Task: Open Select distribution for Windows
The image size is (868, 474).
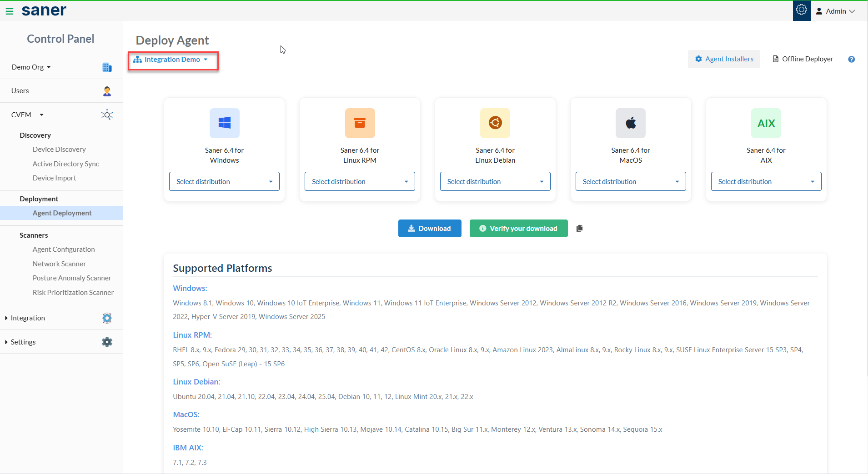Action: pyautogui.click(x=224, y=181)
